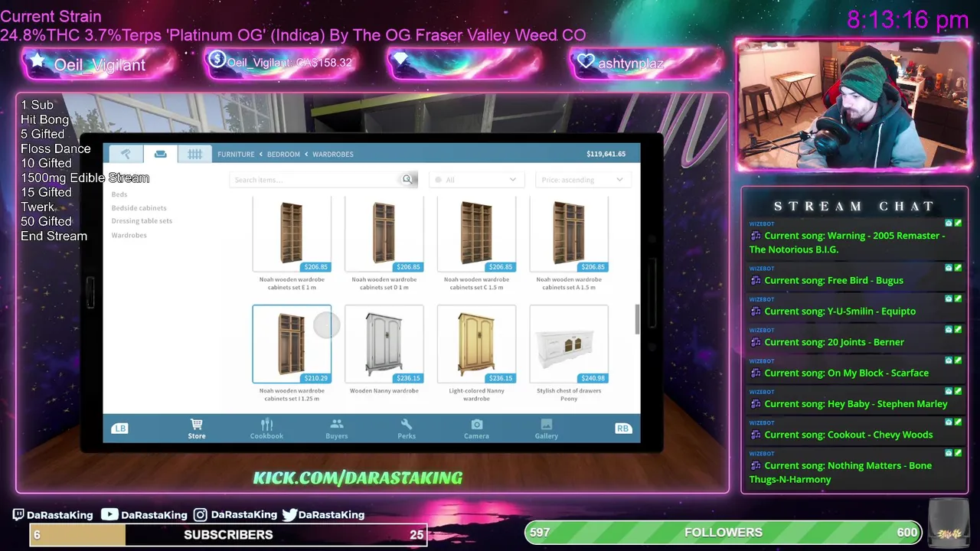This screenshot has height=551, width=980.
Task: Click the star icon beside Oeil_Vigilant
Action: (38, 62)
